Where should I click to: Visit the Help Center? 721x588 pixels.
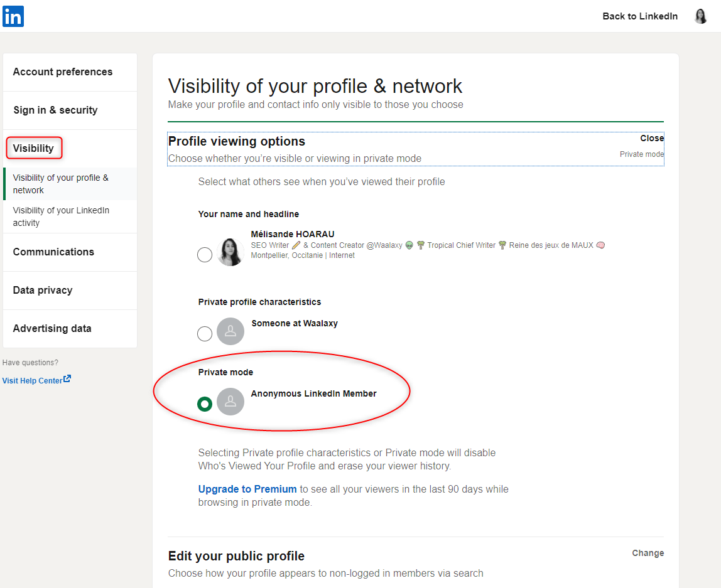pyautogui.click(x=33, y=380)
